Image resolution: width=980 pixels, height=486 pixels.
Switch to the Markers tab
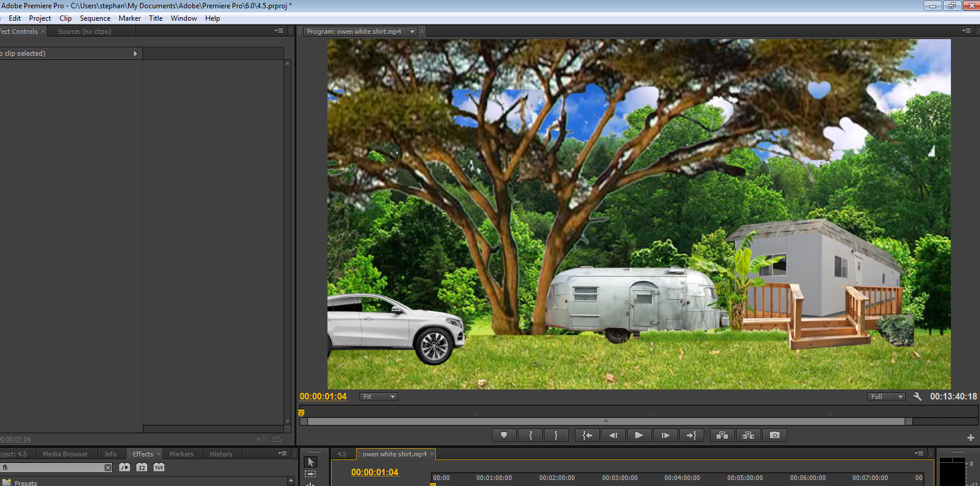click(x=182, y=454)
